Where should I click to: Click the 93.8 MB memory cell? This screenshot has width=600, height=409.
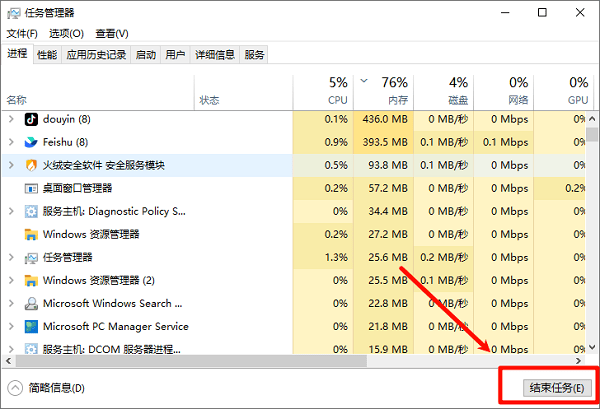coord(383,165)
